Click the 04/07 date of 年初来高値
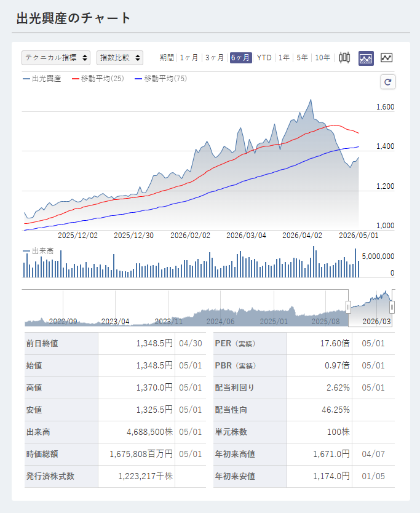 click(373, 454)
